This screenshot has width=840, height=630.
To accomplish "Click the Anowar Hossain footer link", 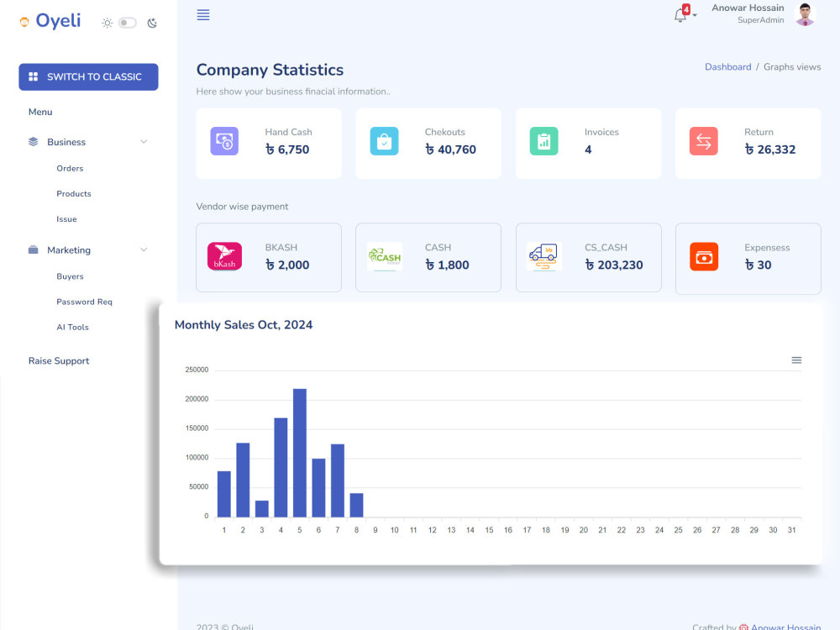I will (785, 627).
